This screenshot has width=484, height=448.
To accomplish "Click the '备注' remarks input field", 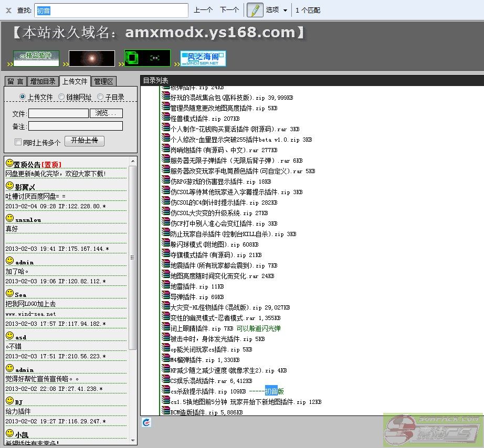I will coord(75,126).
